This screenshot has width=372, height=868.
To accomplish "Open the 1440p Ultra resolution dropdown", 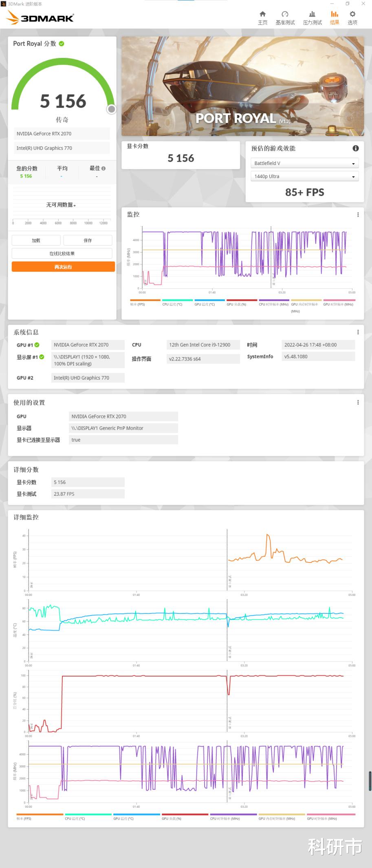I will click(304, 176).
